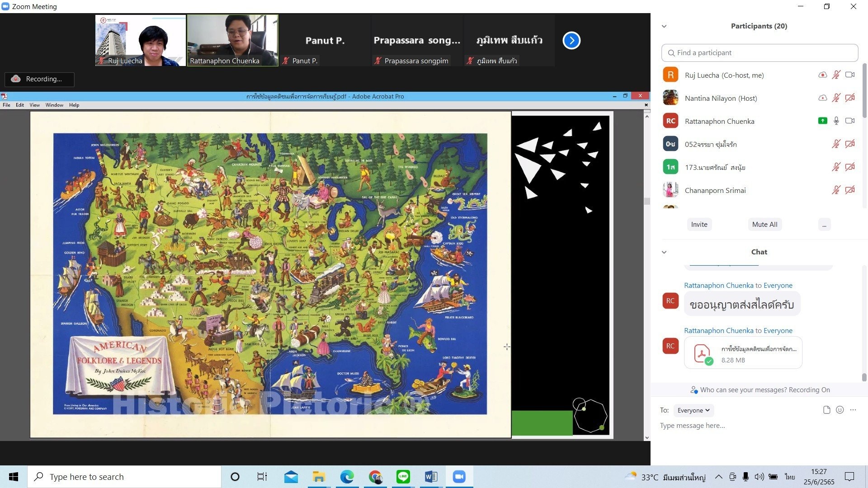Click camera icon for participant 052จรรยา
The image size is (868, 488).
click(x=850, y=144)
